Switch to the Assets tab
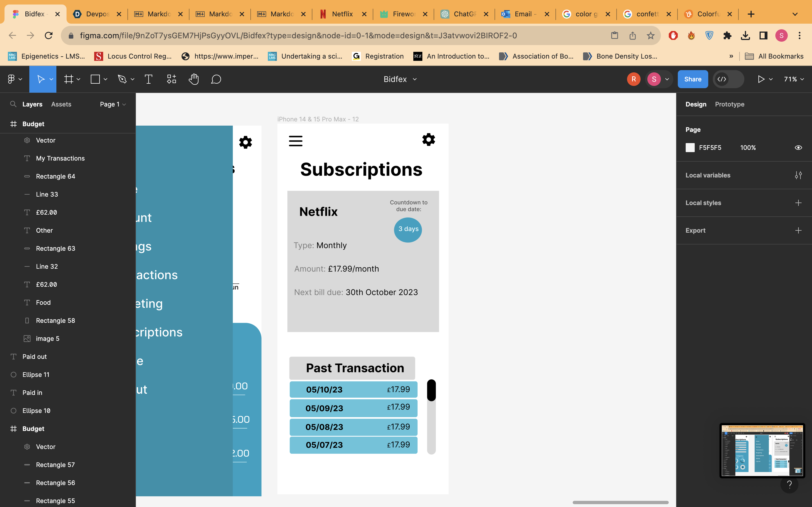The image size is (812, 507). pyautogui.click(x=61, y=104)
